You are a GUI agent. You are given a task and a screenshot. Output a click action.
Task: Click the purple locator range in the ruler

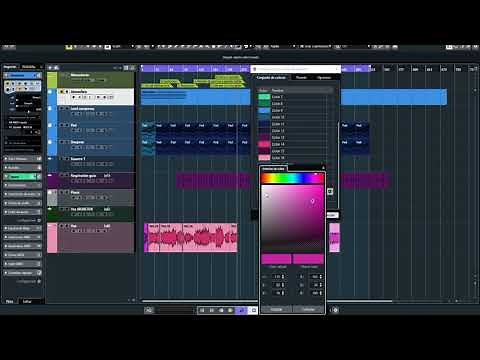(195, 69)
